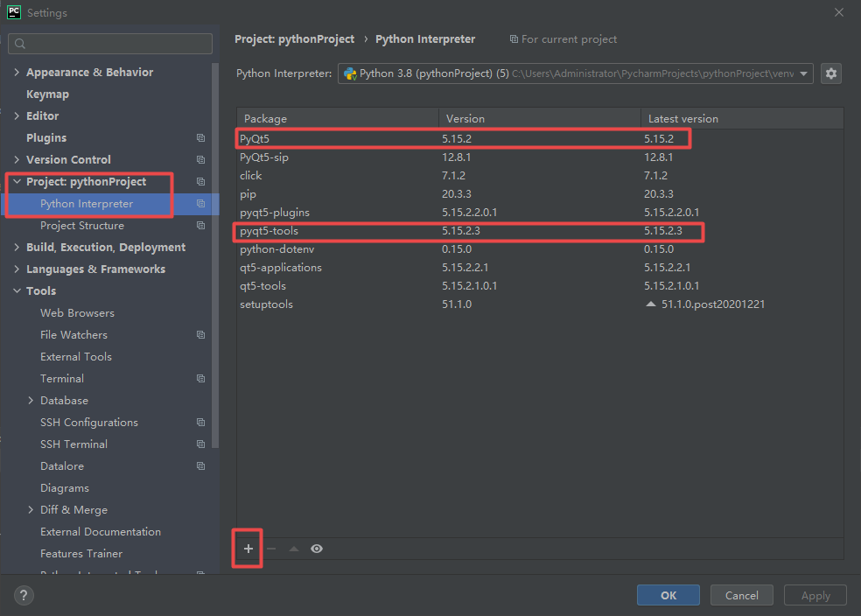
Task: Expand the Appearance & Behavior section
Action: point(15,72)
